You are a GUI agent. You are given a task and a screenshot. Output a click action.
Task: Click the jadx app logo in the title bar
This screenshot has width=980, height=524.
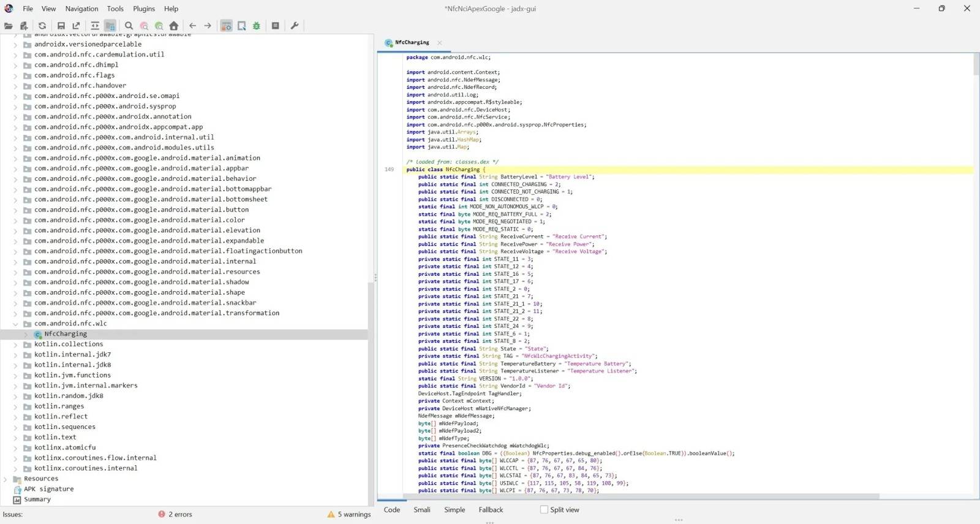(9, 9)
